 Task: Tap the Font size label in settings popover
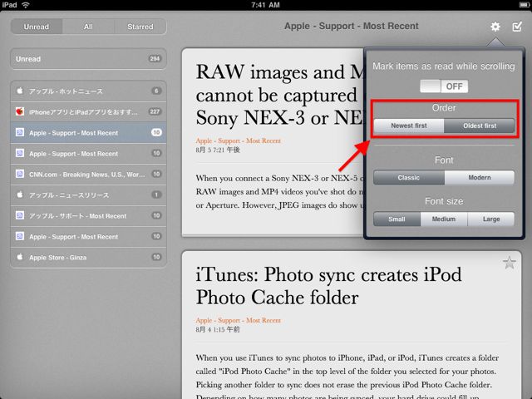tap(444, 201)
